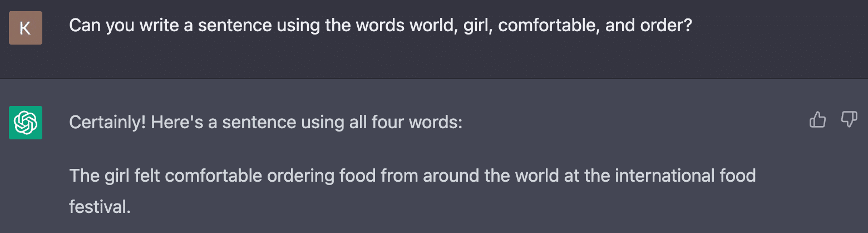868x233 pixels.
Task: Click the thumbs down icon on the response
Action: click(849, 119)
